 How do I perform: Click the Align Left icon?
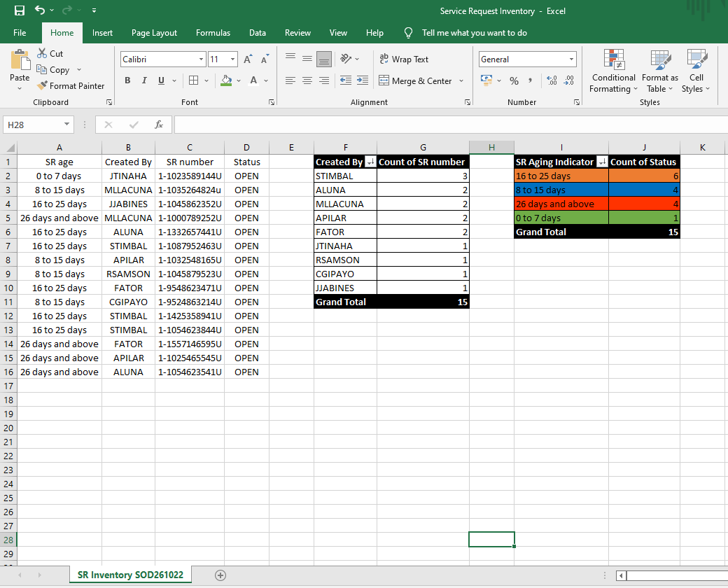tap(290, 80)
